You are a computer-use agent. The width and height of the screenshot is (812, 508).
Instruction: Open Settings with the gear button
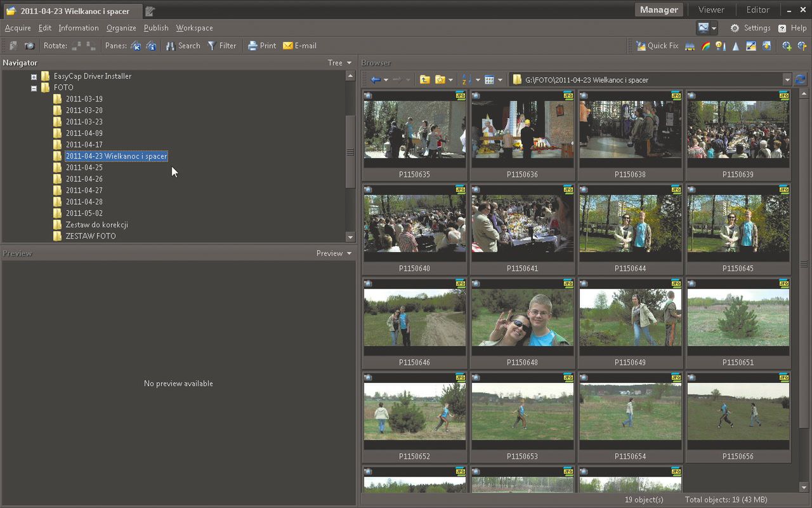click(x=750, y=28)
